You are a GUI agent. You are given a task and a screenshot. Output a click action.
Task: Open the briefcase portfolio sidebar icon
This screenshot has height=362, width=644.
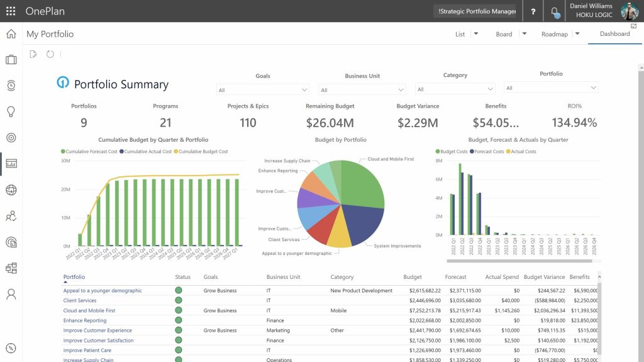click(11, 60)
